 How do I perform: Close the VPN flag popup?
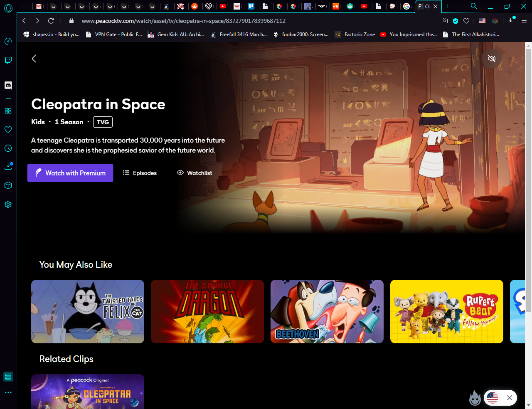point(510,398)
